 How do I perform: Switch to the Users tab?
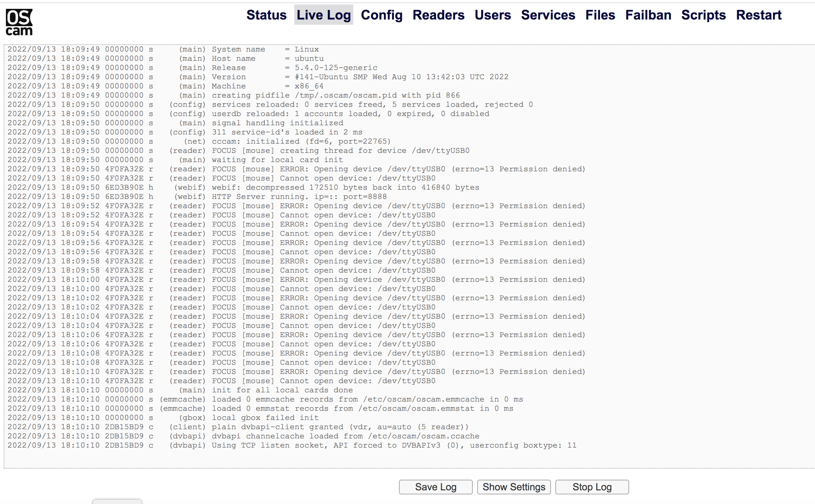tap(492, 15)
